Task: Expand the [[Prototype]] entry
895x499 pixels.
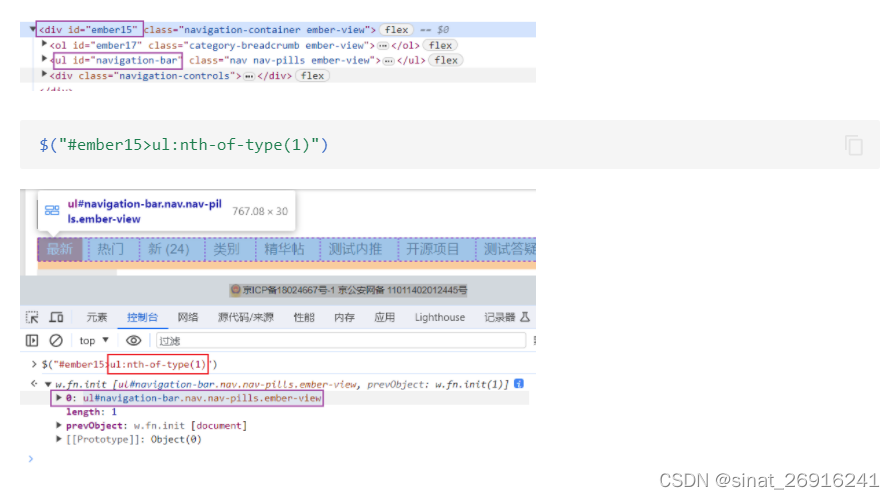Action: coord(59,438)
